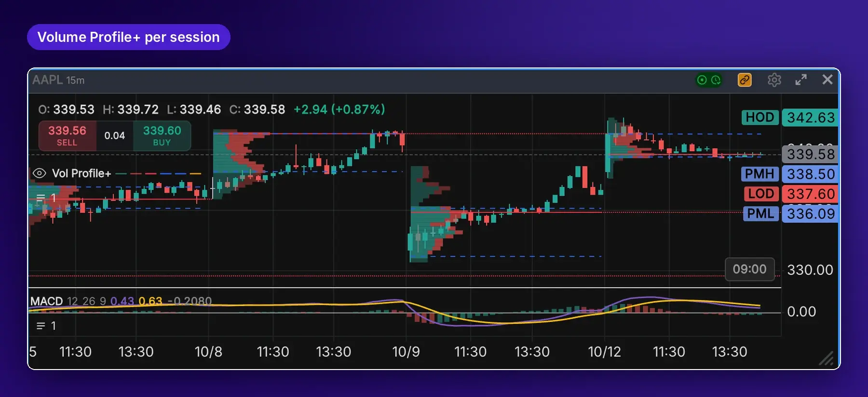Open the AAPL symbol selector

point(48,80)
